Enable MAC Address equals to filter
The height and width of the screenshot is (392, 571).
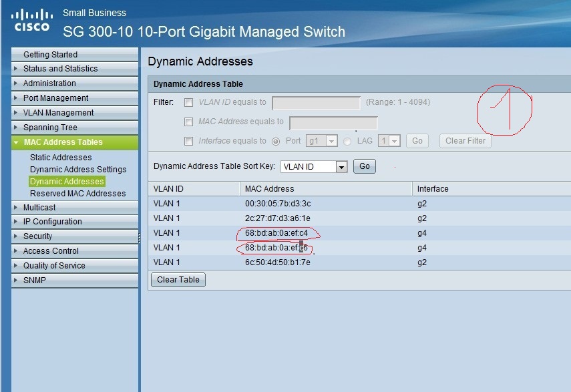[x=188, y=122]
